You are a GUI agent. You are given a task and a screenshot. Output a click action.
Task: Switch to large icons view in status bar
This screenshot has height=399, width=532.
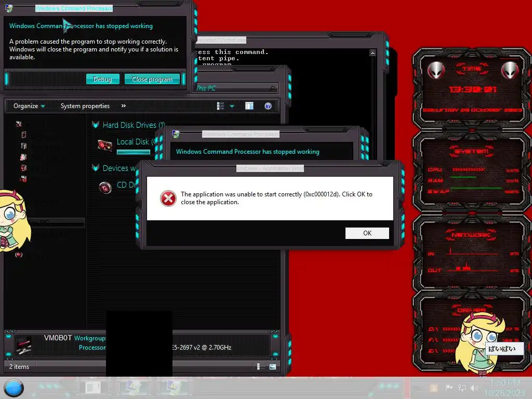273,366
